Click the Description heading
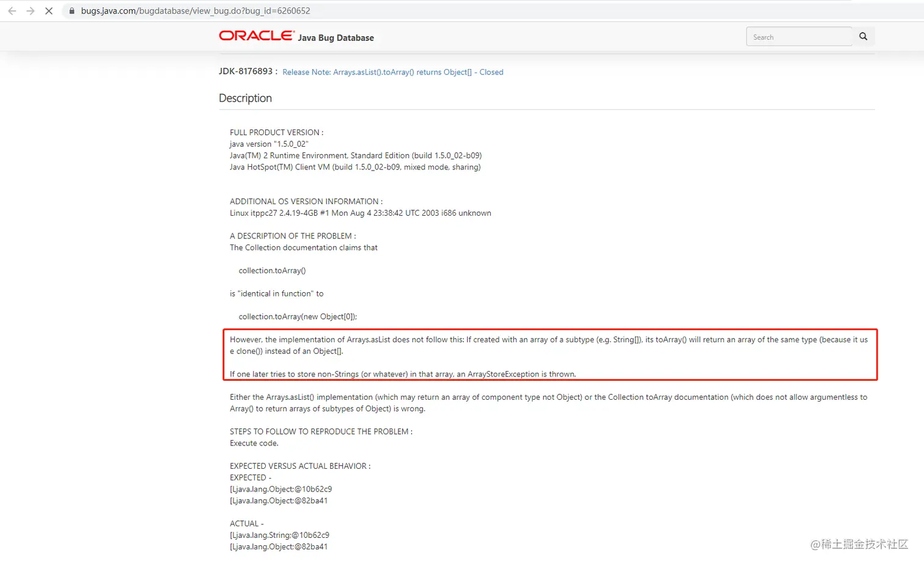The width and height of the screenshot is (924, 566). tap(245, 98)
